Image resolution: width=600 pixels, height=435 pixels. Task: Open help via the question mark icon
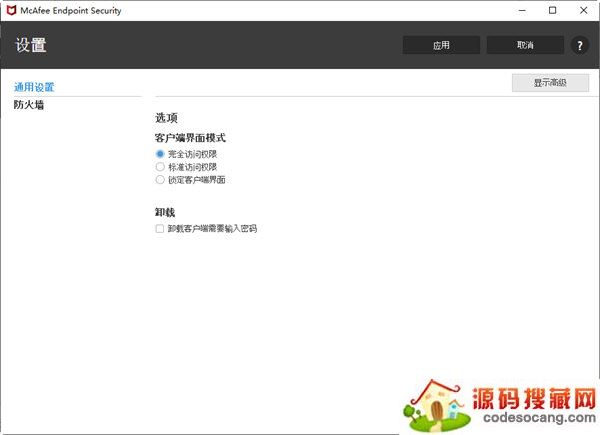pos(580,46)
